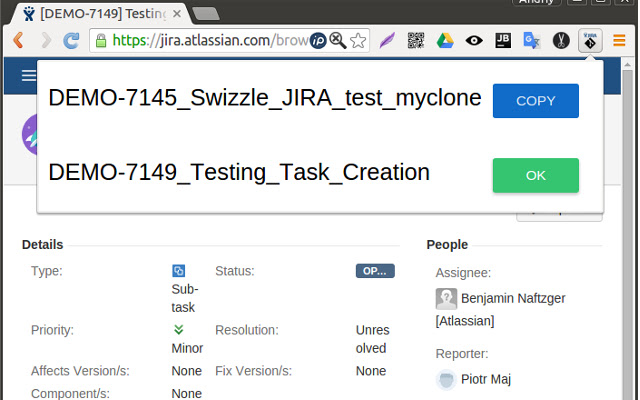Open the Google Translate extension
The image size is (640, 400).
(532, 41)
